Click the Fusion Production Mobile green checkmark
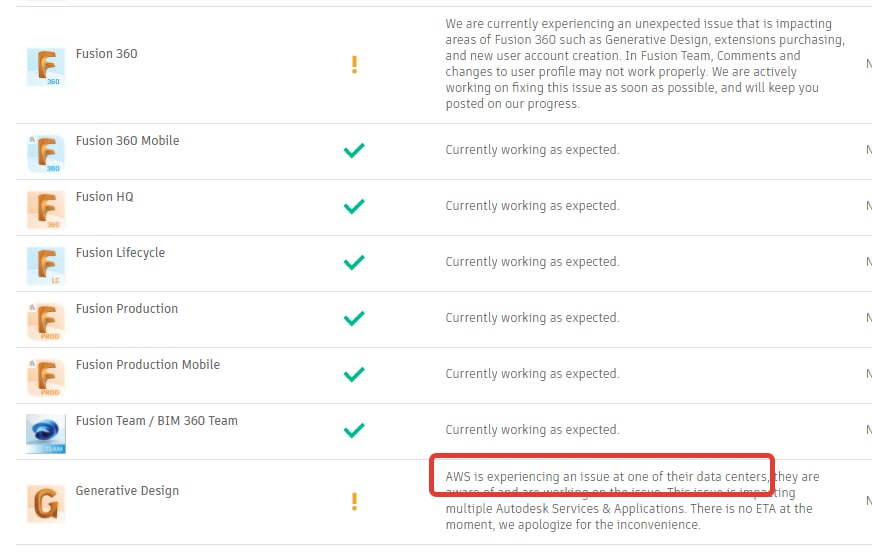This screenshot has height=554, width=872. tap(354, 374)
